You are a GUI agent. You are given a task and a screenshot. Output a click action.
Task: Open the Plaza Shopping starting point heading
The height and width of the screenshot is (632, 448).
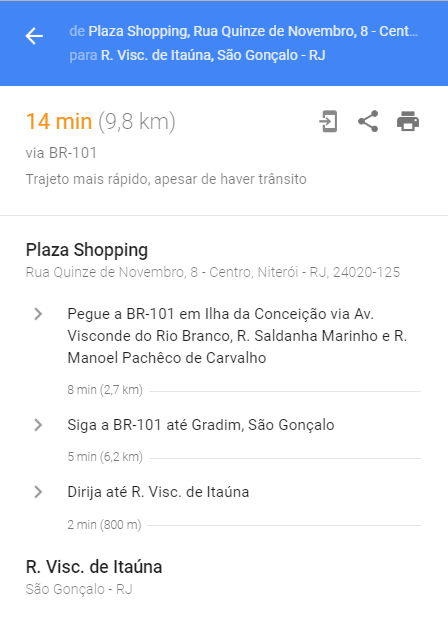coord(87,250)
